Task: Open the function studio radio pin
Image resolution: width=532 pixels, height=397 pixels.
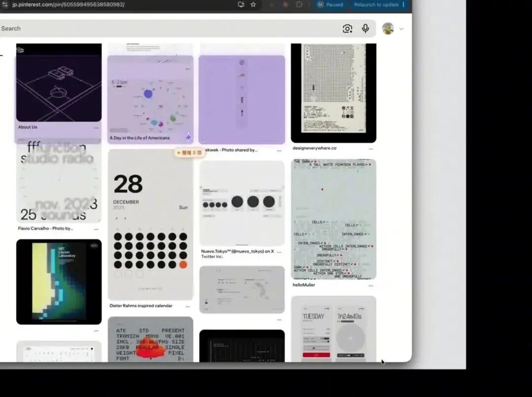Action: click(59, 181)
